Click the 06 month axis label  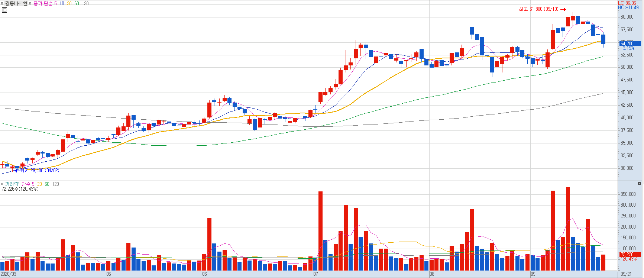pos(204,274)
